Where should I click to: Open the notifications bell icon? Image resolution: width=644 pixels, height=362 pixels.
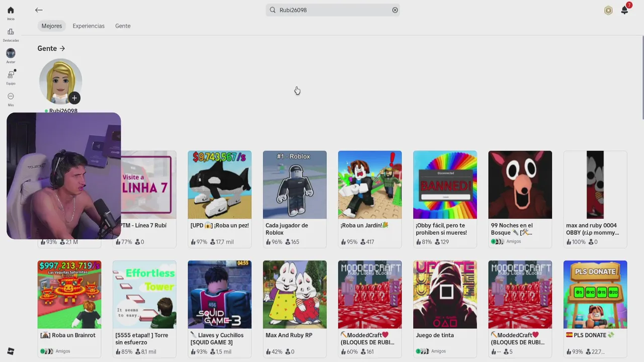click(624, 10)
